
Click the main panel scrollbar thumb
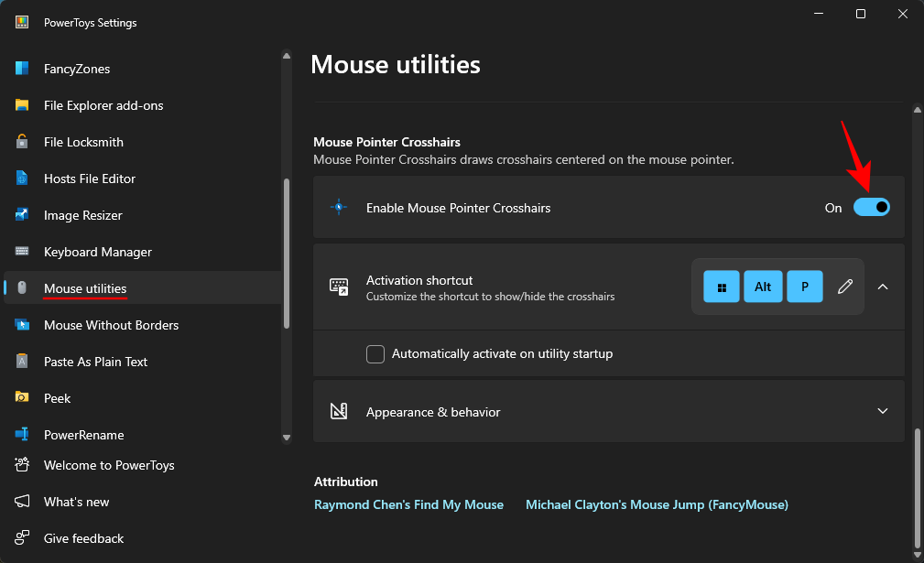(917, 488)
